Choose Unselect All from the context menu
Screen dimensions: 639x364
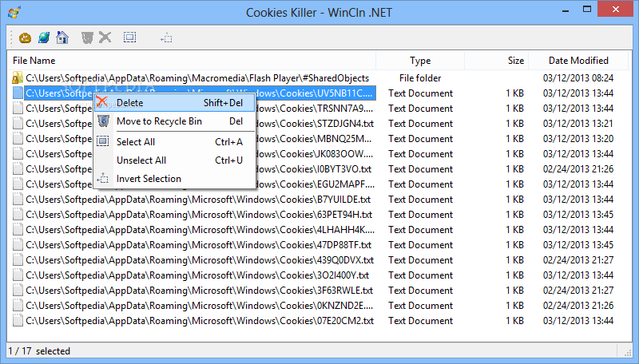pos(174,160)
